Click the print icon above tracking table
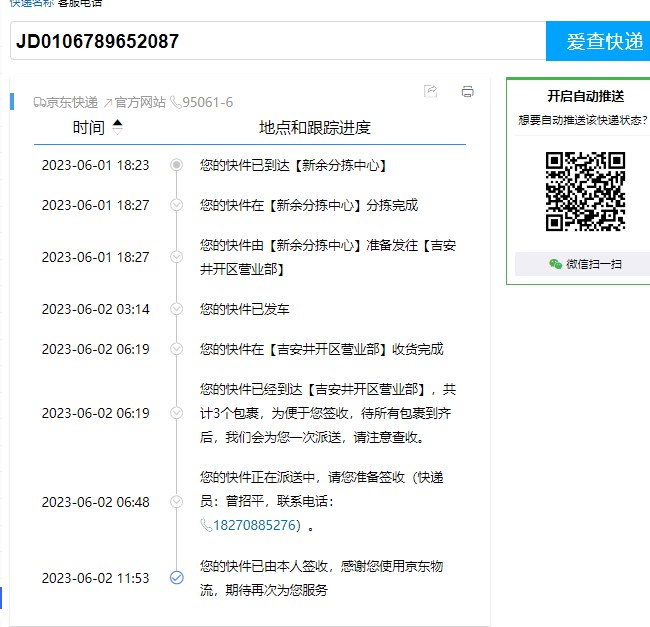650x627 pixels. (467, 91)
